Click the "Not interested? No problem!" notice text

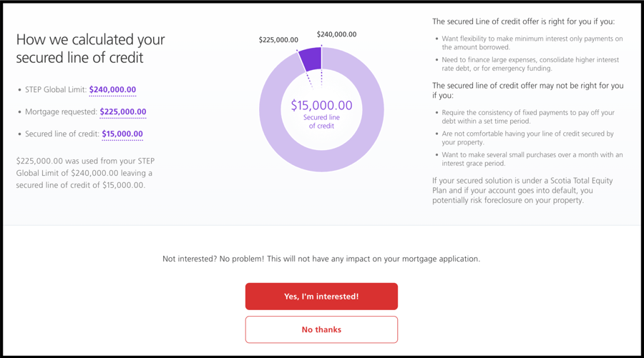pyautogui.click(x=321, y=259)
